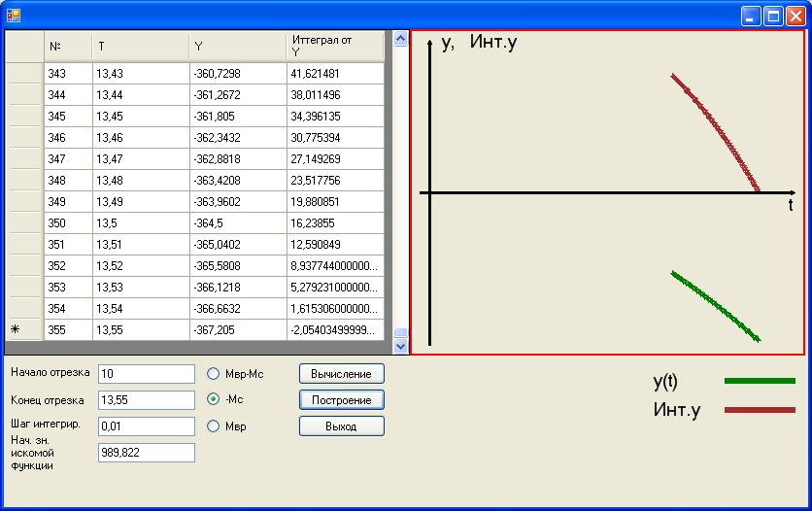The image size is (812, 511).
Task: Select cell 353 in № column
Action: point(68,288)
